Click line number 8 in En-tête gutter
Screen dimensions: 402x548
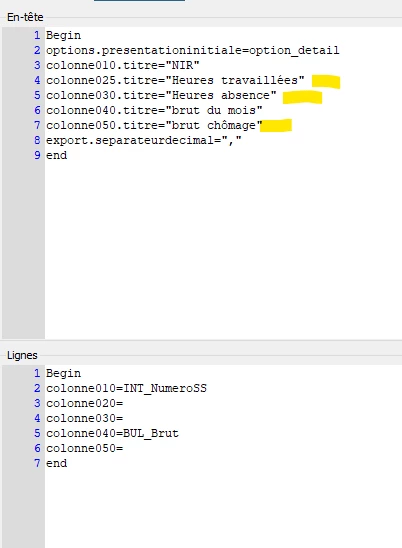pos(37,140)
